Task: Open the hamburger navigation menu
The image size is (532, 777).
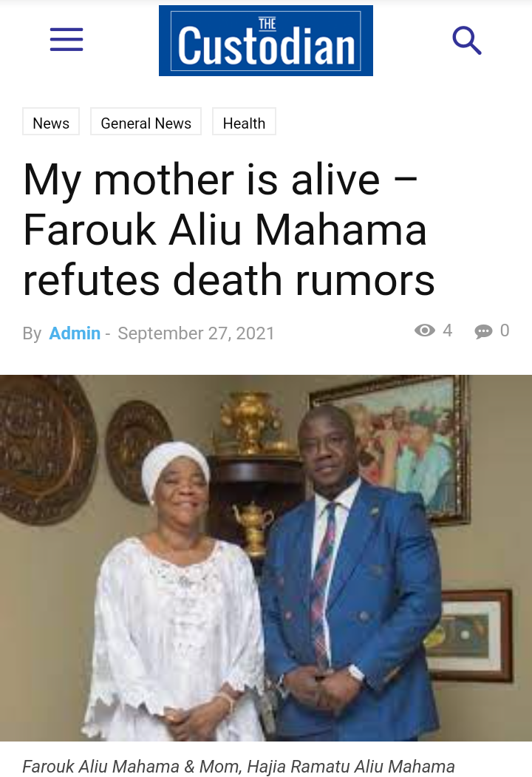Action: (x=66, y=40)
